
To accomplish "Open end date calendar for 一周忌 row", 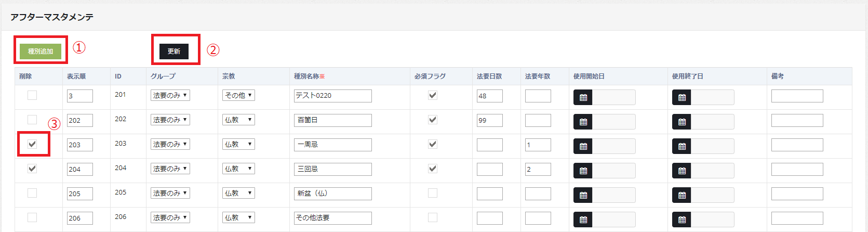I will point(682,146).
